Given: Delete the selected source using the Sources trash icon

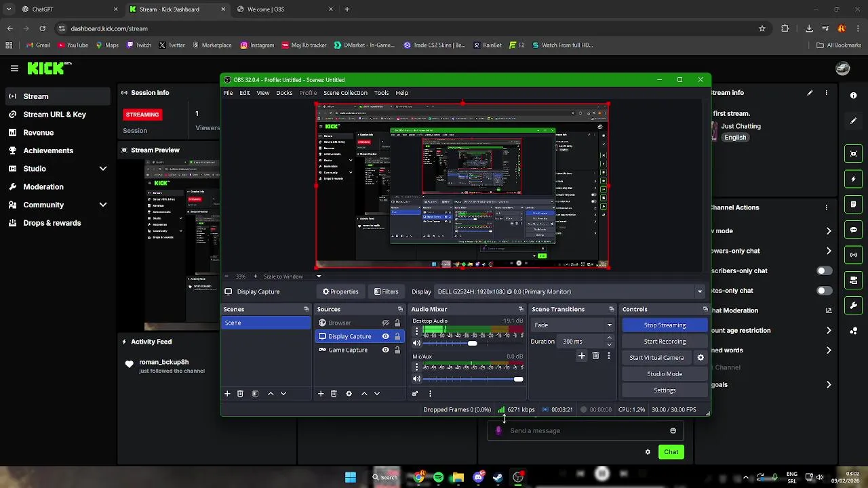Looking at the screenshot, I should coord(334,394).
